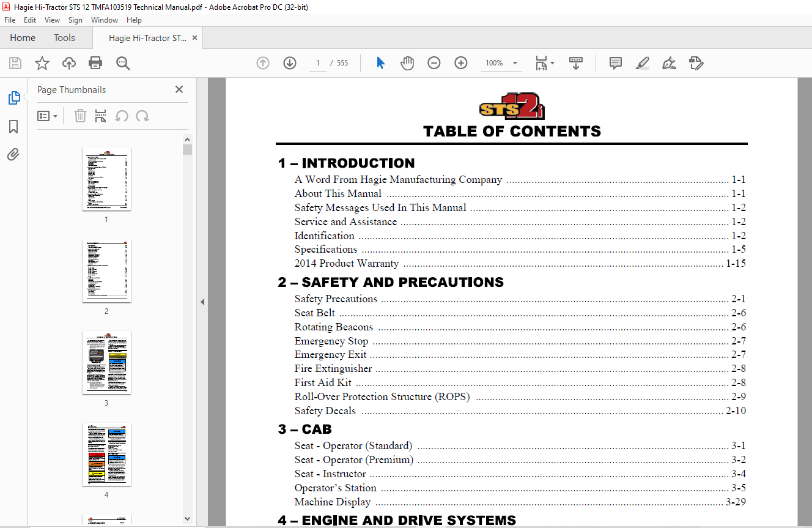Viewport: 812px width, 528px height.
Task: Select page 2 thumbnail
Action: [x=106, y=271]
